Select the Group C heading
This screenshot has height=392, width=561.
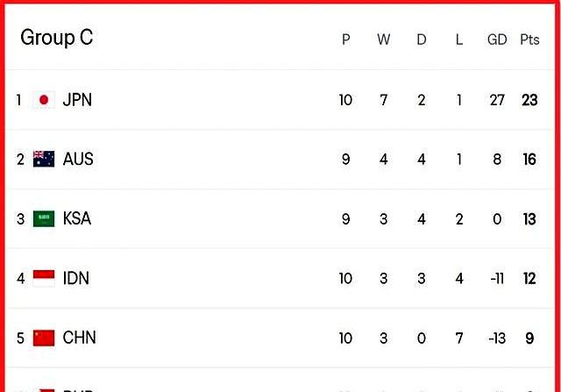(x=56, y=37)
